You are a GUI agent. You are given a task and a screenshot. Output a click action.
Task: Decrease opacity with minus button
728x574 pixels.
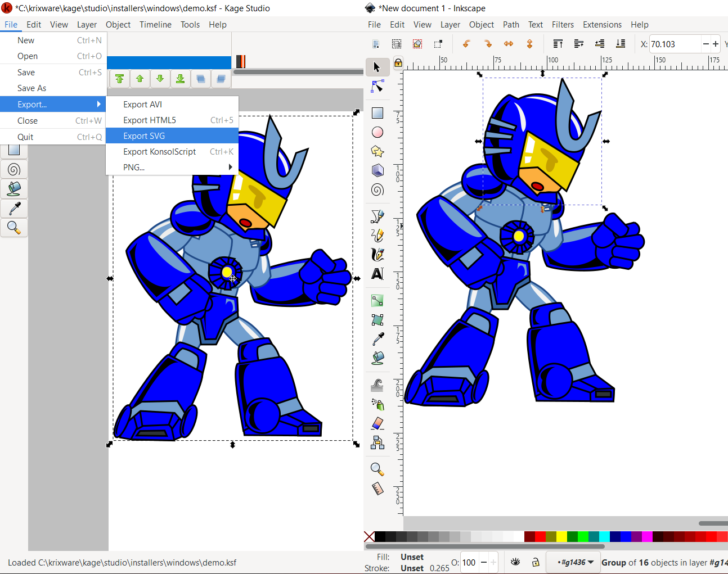[x=483, y=562]
